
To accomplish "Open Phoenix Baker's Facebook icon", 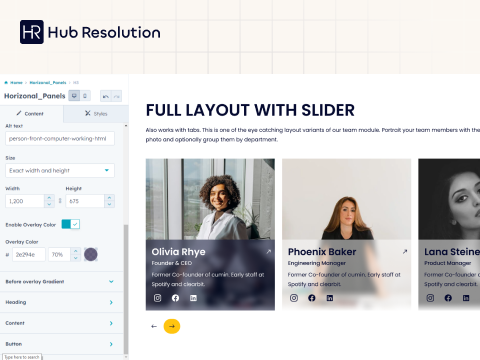I will (x=312, y=298).
